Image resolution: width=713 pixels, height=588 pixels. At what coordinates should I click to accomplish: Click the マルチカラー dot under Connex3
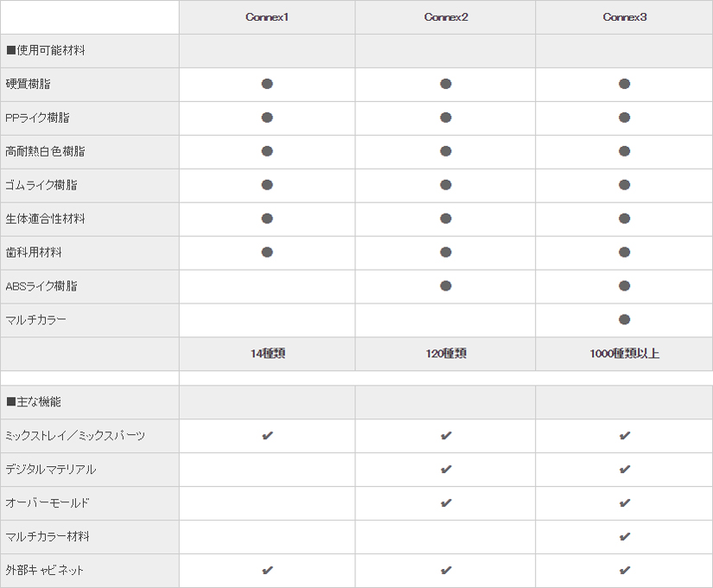tap(624, 319)
